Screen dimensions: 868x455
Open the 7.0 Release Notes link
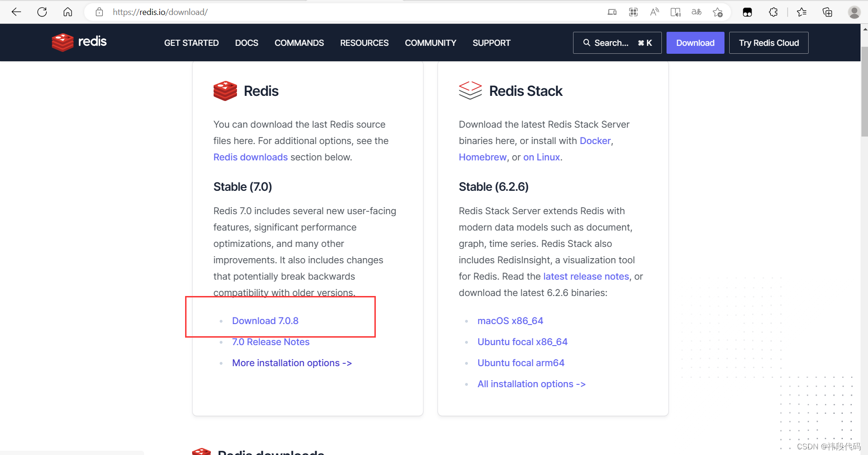point(271,342)
